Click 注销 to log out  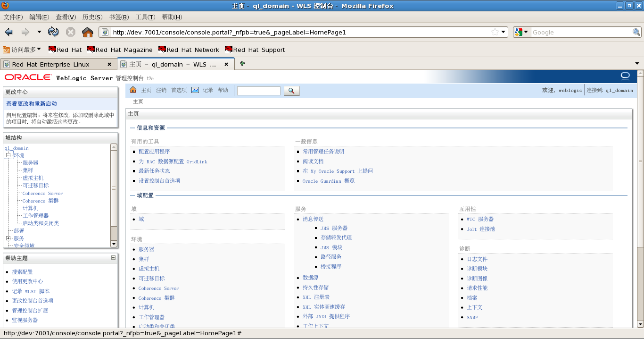coord(161,90)
